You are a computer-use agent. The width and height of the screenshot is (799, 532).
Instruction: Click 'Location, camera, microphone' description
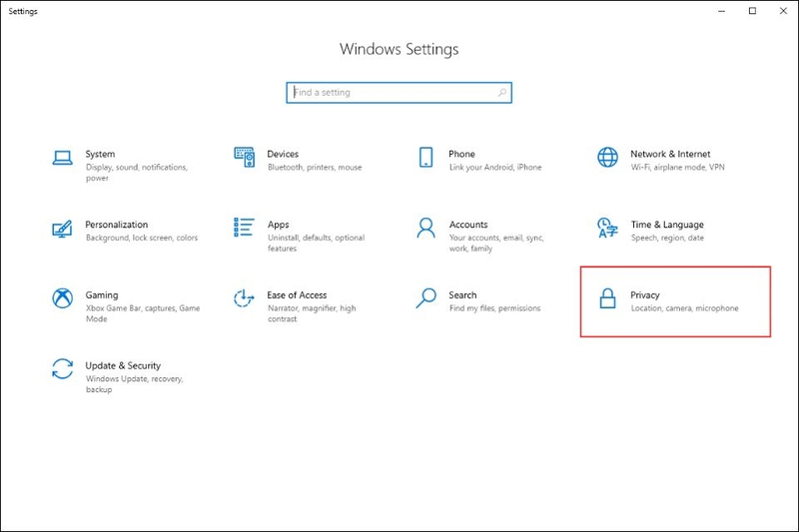685,308
